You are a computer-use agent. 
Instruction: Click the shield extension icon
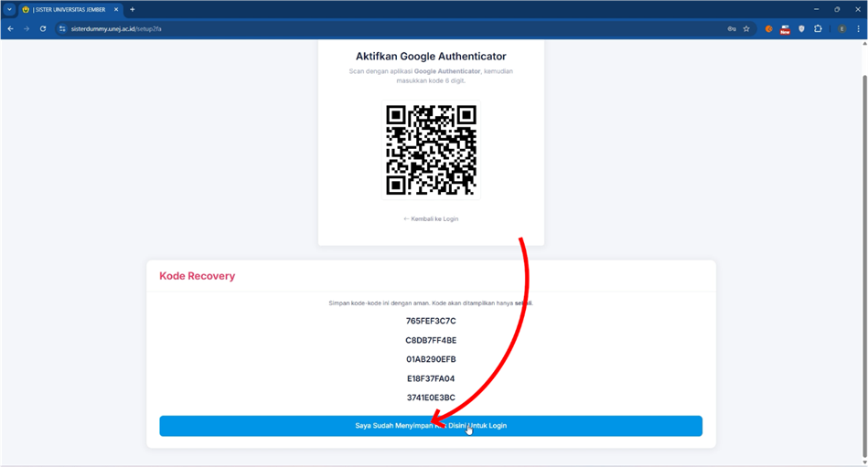(802, 28)
